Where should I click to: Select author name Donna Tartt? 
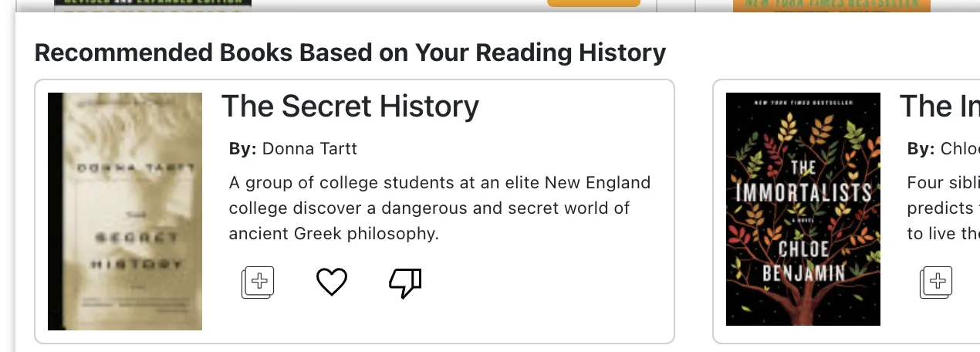point(309,148)
